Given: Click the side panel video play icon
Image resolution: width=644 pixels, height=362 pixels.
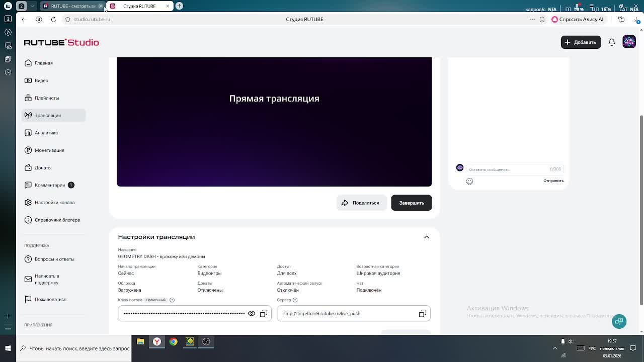Looking at the screenshot, I should [8, 32].
